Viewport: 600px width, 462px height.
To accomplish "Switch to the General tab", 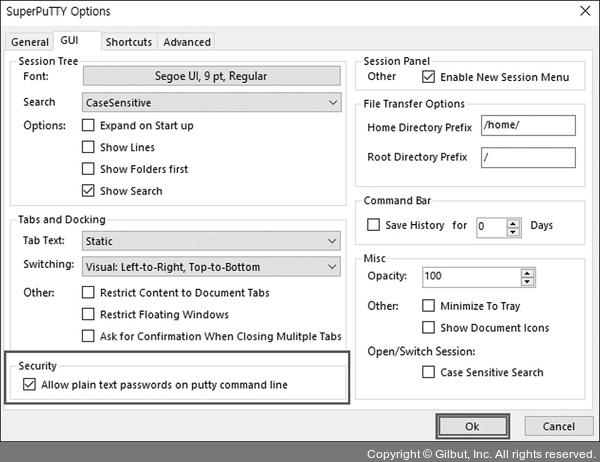I will click(29, 42).
